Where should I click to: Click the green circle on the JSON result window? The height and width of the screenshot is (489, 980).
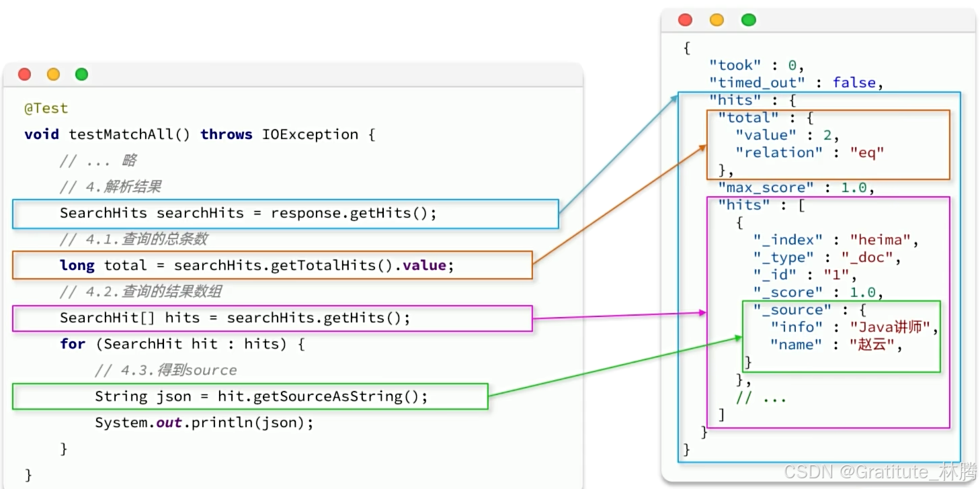[748, 20]
